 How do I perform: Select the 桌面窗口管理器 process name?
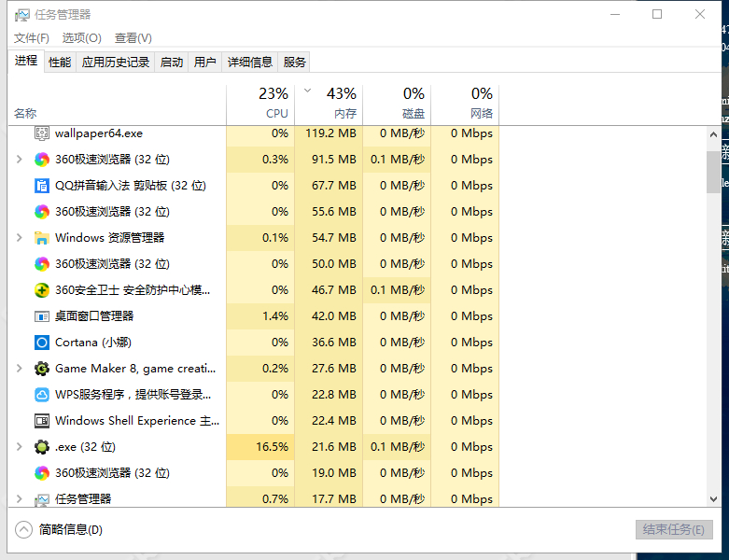coord(94,316)
